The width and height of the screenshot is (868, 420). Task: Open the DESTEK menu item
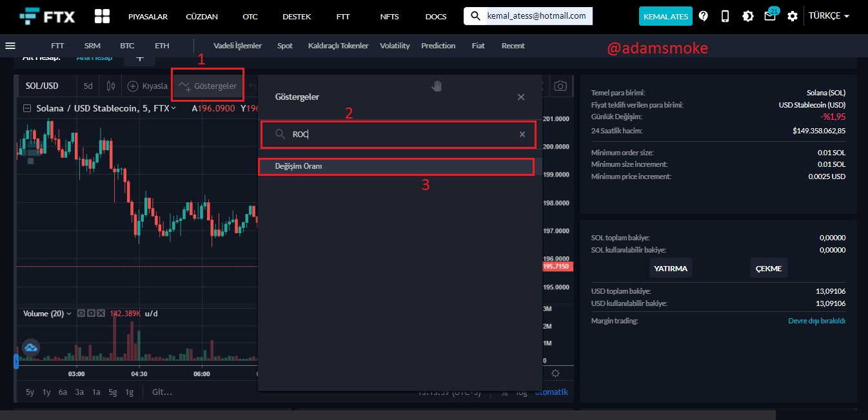tap(297, 16)
